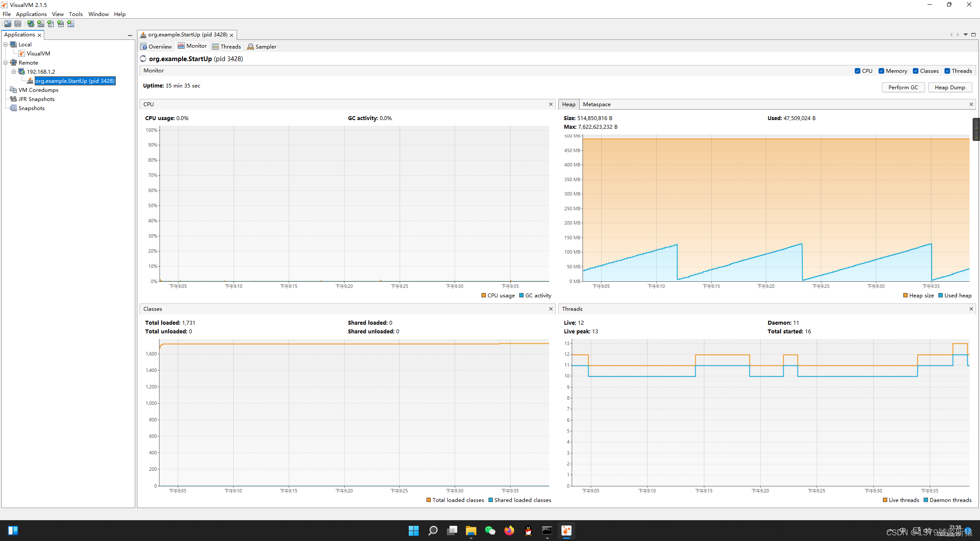Open File Explorer from taskbar
Image resolution: width=980 pixels, height=541 pixels.
coord(471,531)
